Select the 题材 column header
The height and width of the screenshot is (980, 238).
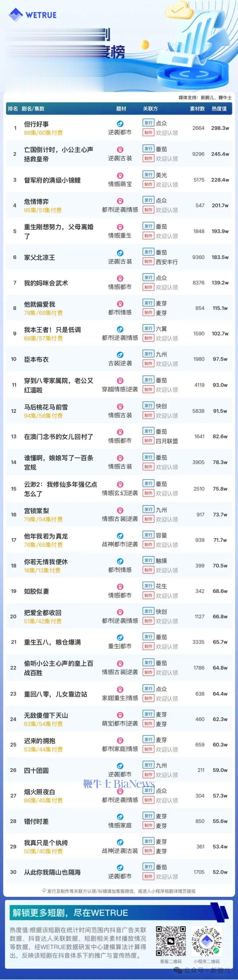click(x=121, y=109)
